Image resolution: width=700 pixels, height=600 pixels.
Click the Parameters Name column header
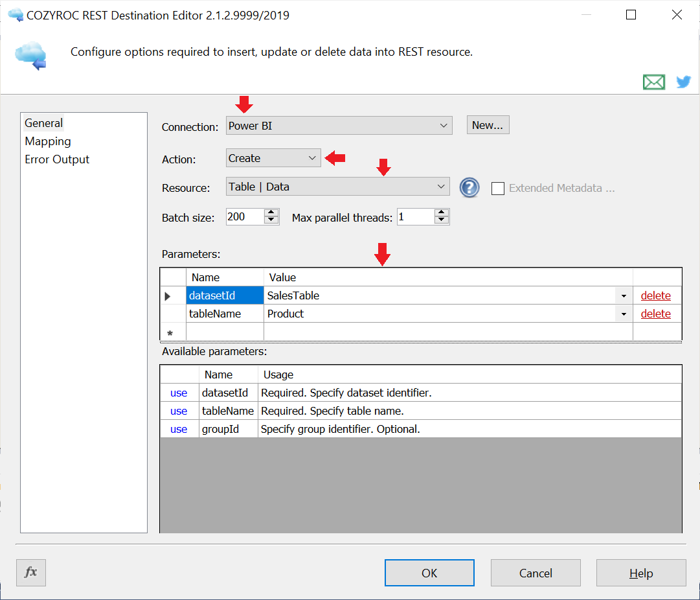[225, 277]
